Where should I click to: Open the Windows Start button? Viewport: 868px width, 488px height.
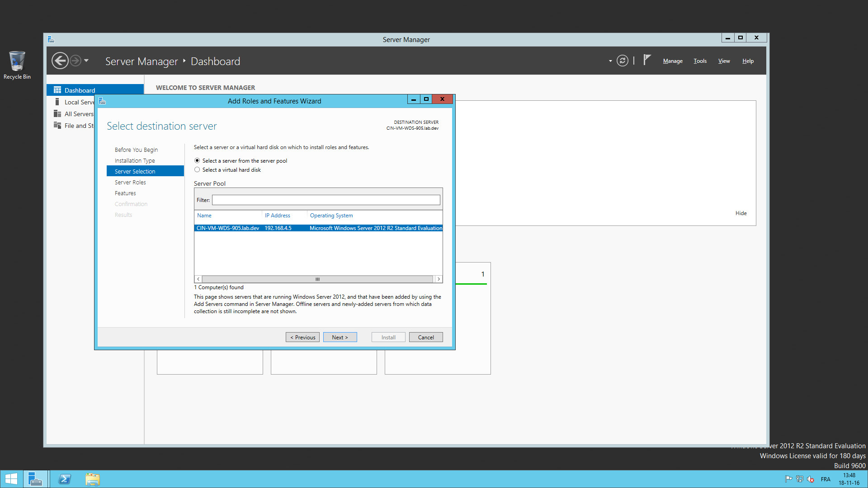[11, 479]
